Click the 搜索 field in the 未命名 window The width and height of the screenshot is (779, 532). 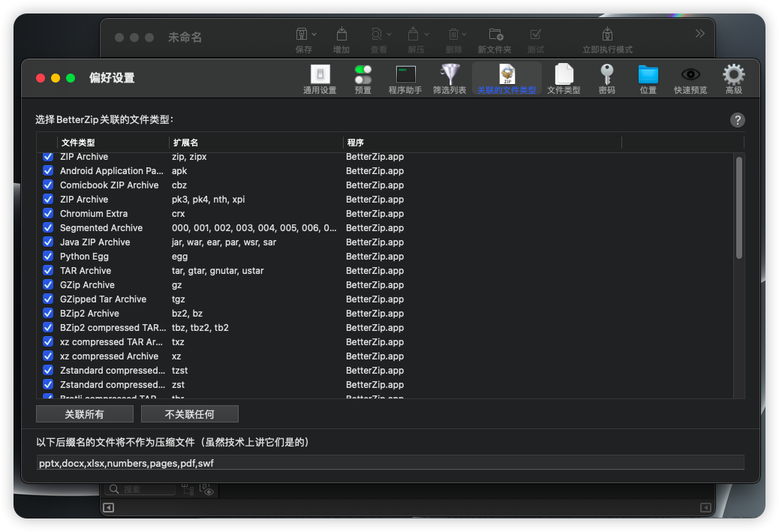[x=140, y=489]
